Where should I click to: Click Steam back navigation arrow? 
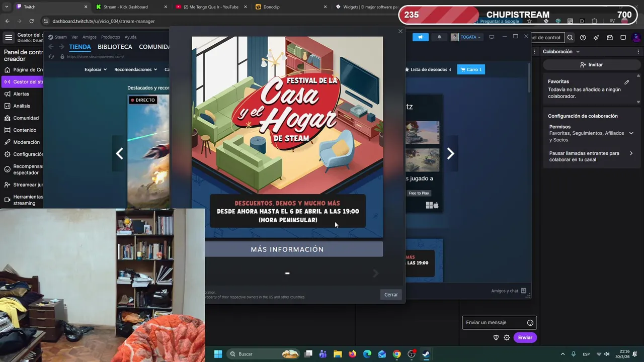51,47
